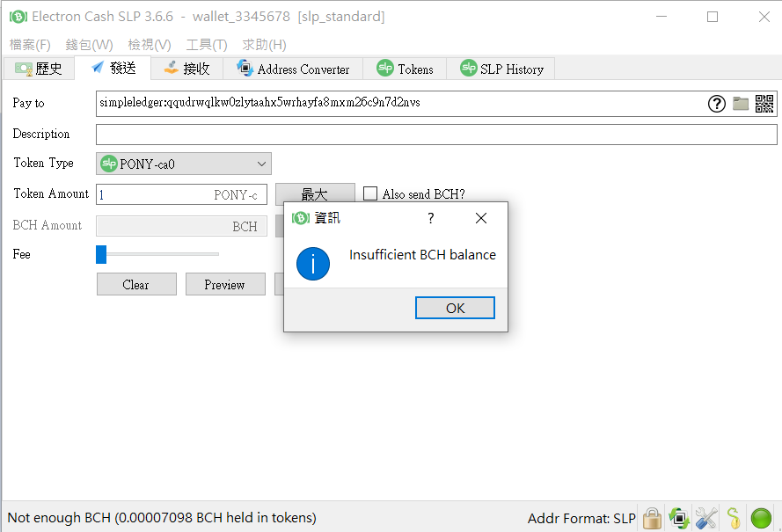This screenshot has width=782, height=532.
Task: Open the Tokens tab
Action: (405, 69)
